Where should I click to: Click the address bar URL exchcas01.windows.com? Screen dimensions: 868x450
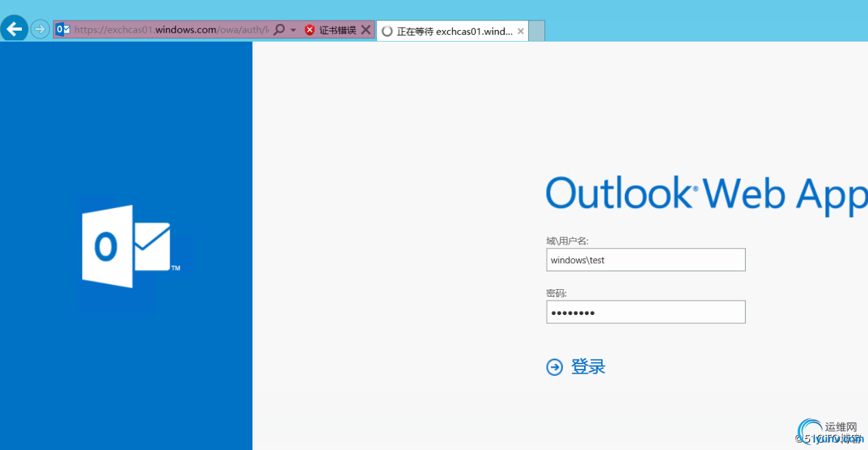tap(171, 30)
